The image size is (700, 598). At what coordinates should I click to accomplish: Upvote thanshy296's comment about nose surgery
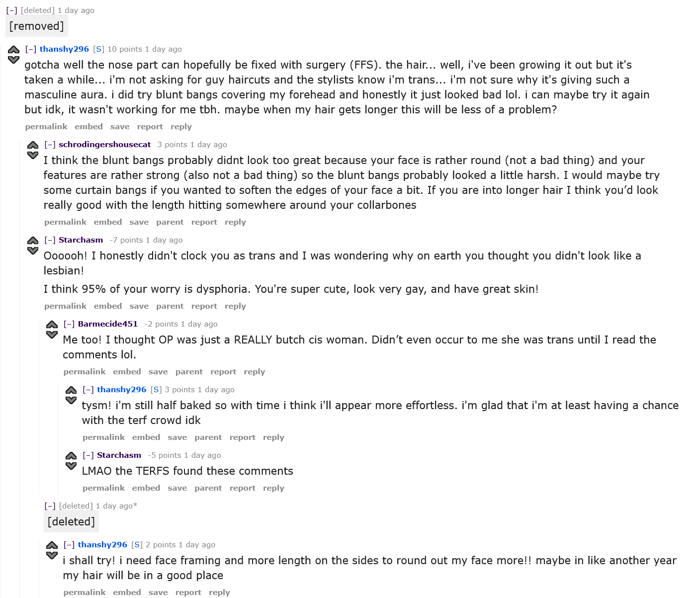click(x=14, y=50)
